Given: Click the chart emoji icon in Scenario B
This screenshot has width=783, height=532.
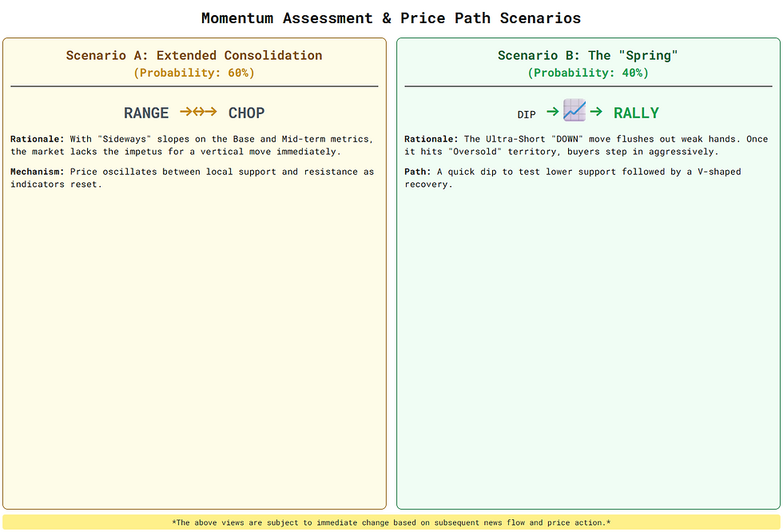Looking at the screenshot, I should (x=574, y=109).
